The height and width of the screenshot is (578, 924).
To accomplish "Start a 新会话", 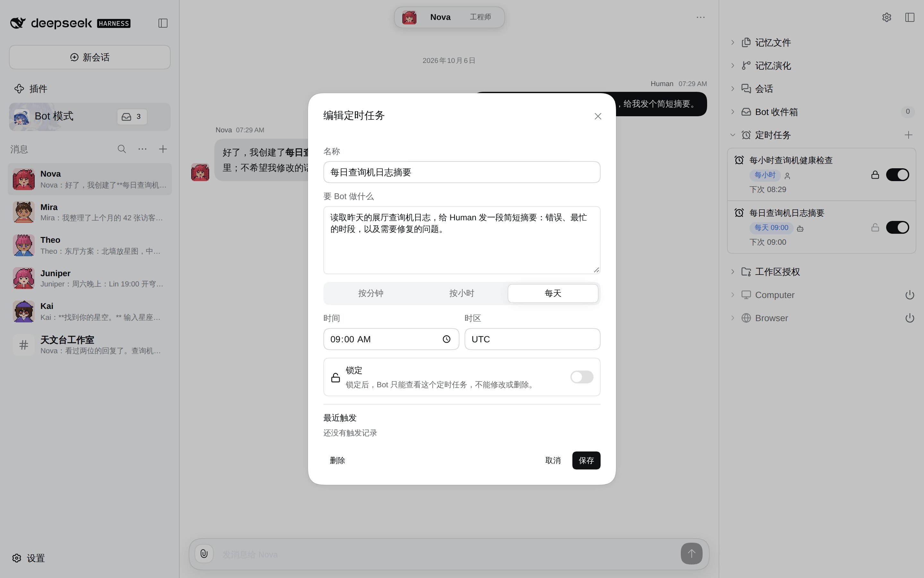I will pos(90,57).
